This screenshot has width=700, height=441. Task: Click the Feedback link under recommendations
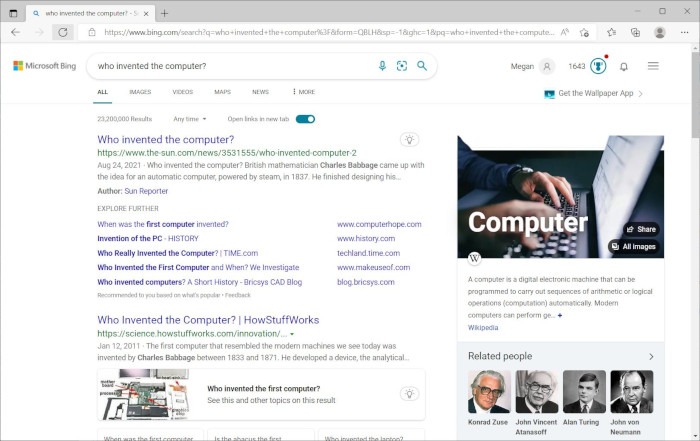238,295
